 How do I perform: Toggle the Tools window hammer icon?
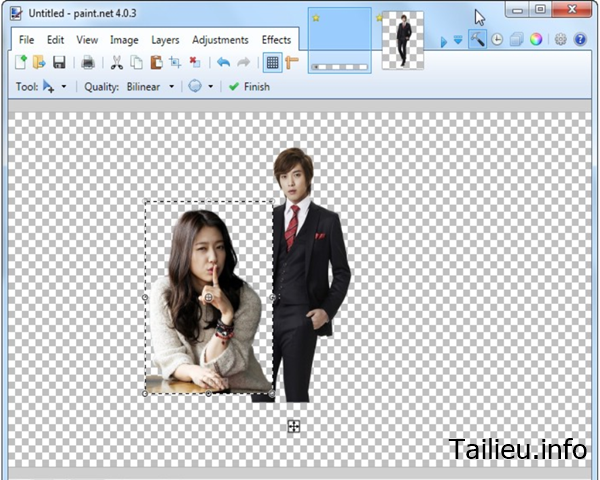(478, 39)
